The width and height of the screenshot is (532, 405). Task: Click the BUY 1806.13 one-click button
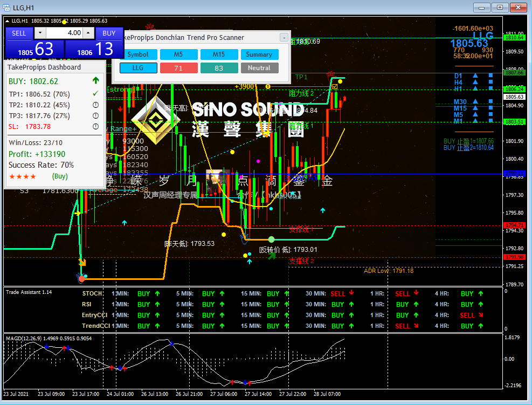(x=94, y=49)
